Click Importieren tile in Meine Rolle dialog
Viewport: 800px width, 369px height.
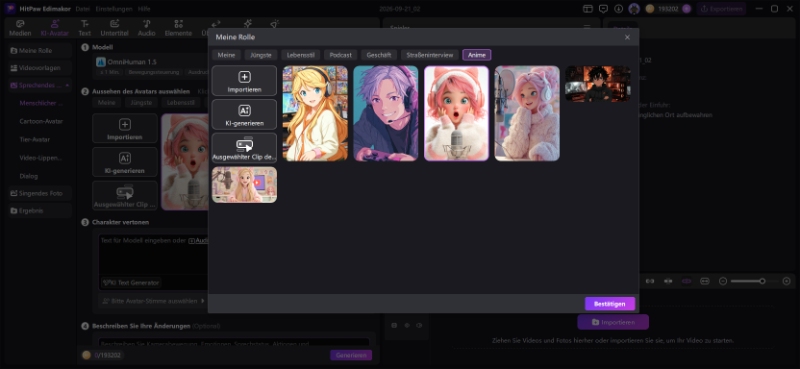(244, 81)
